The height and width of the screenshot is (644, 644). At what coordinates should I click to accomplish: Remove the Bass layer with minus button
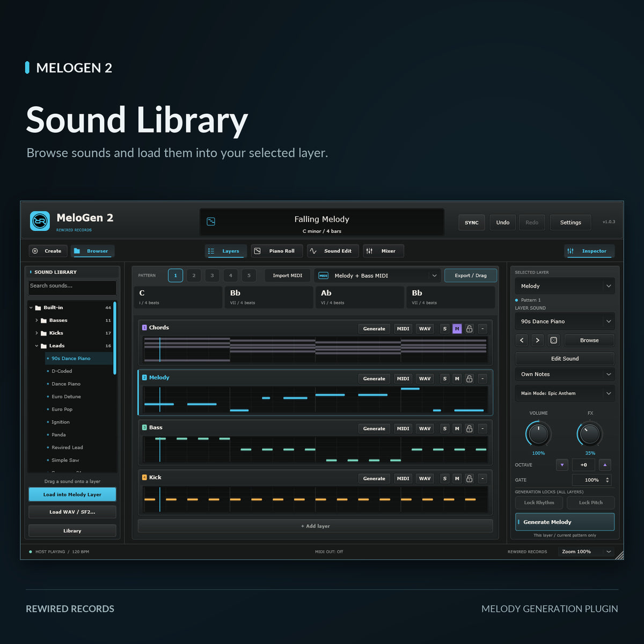coord(482,428)
